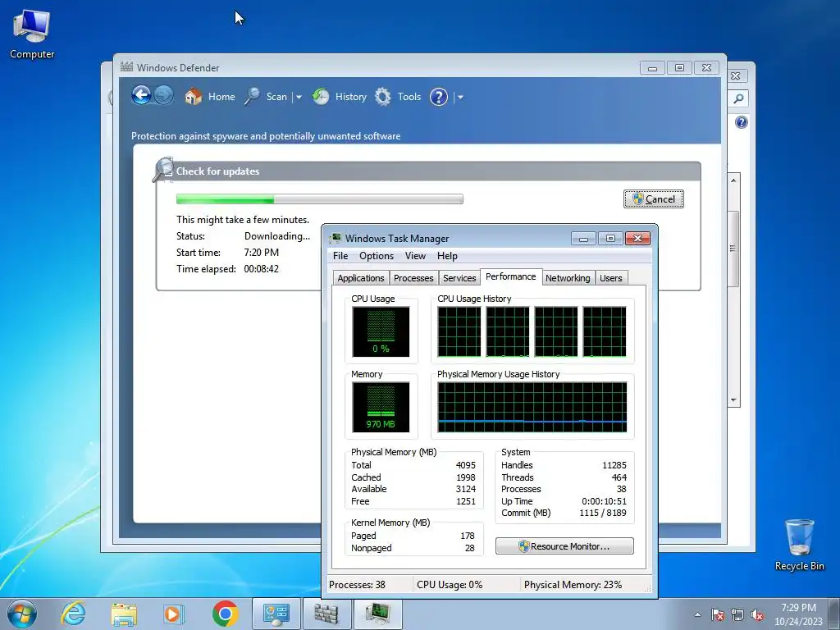Open Resource Monitor from Task Manager

[564, 546]
